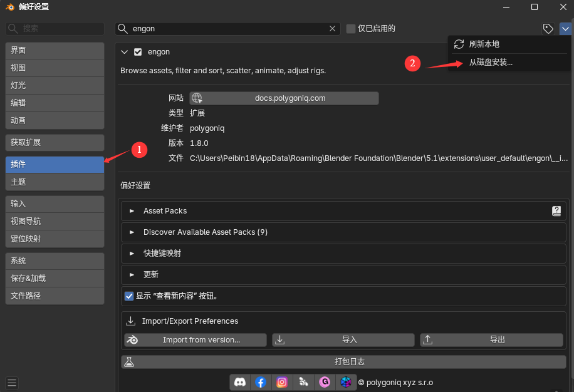574x392 pixels.
Task: Choose 从磁盘安装... menu entry
Action: point(509,63)
